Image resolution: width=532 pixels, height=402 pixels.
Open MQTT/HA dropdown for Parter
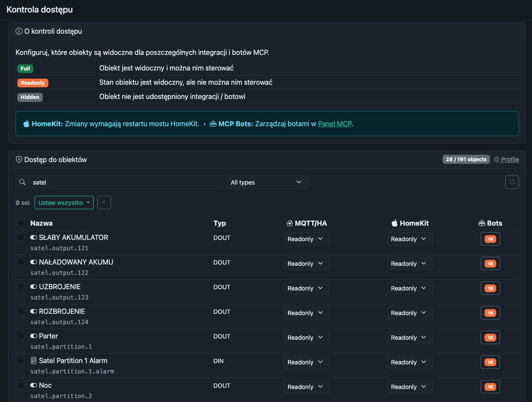pyautogui.click(x=307, y=338)
